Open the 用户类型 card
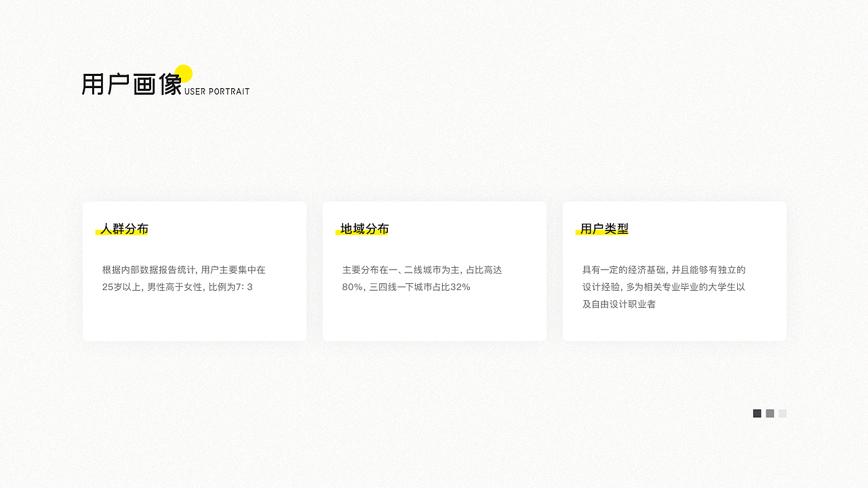The width and height of the screenshot is (868, 488). click(674, 271)
